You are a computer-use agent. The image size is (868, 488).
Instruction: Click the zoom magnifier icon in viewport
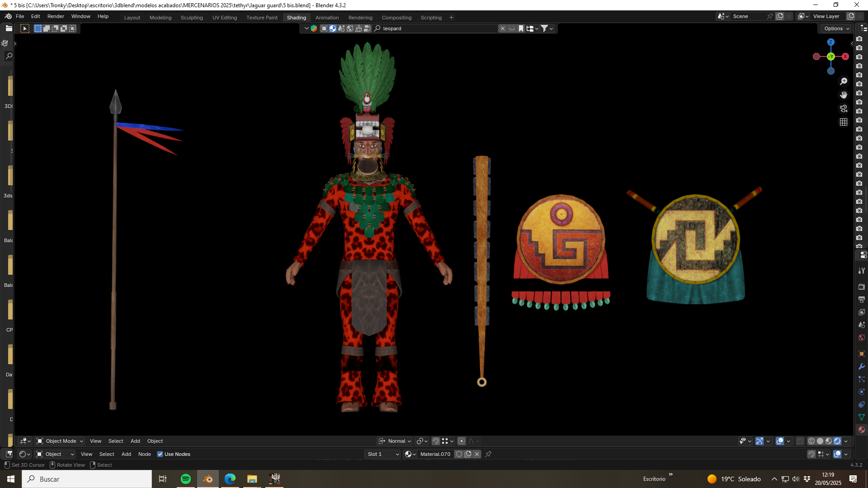tap(844, 81)
